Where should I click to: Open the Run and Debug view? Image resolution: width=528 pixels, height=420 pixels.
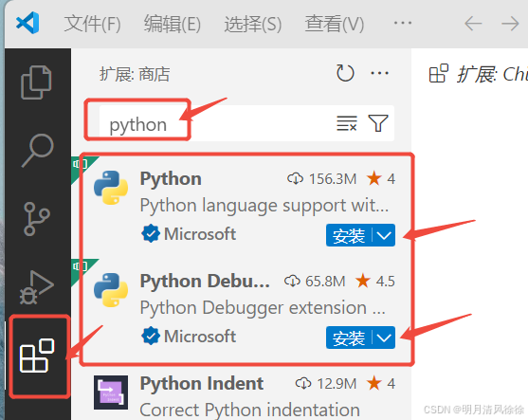coord(37,287)
